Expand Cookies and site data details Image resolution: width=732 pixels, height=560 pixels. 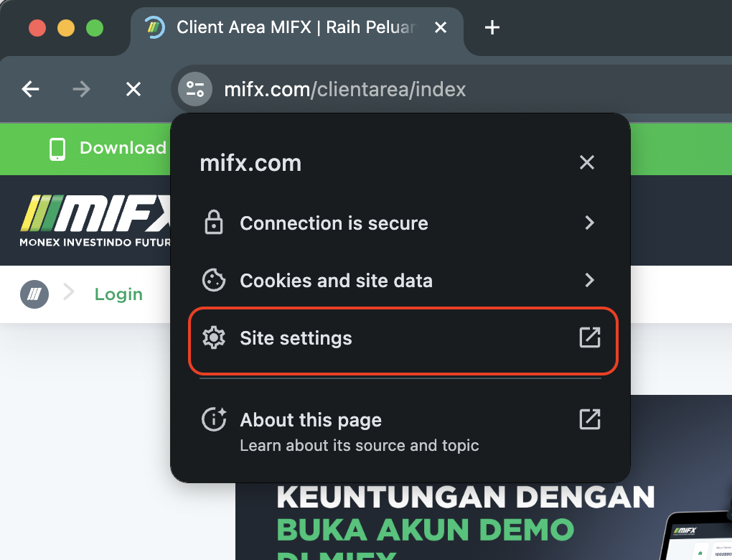click(x=589, y=280)
